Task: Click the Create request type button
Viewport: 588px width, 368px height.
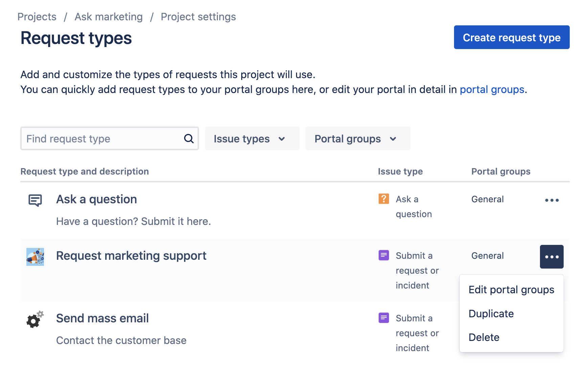Action: 512,37
